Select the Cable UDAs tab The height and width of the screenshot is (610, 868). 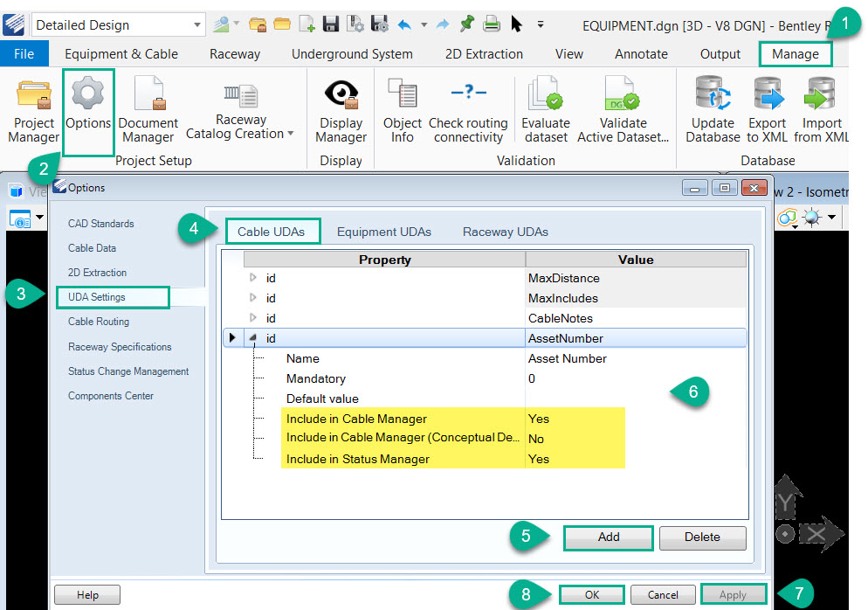click(272, 232)
